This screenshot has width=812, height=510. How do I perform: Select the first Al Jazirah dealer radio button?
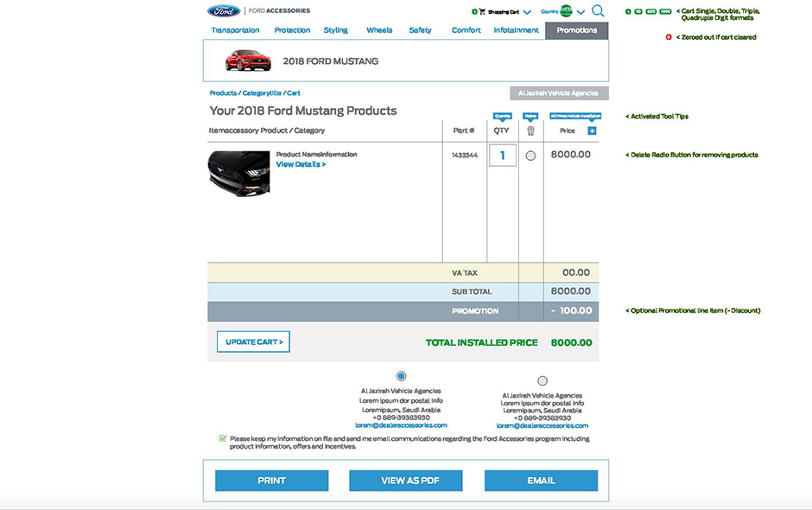401,376
